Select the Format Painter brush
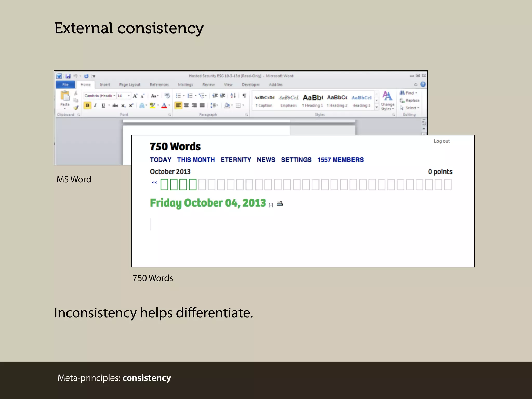532x399 pixels. coord(76,107)
